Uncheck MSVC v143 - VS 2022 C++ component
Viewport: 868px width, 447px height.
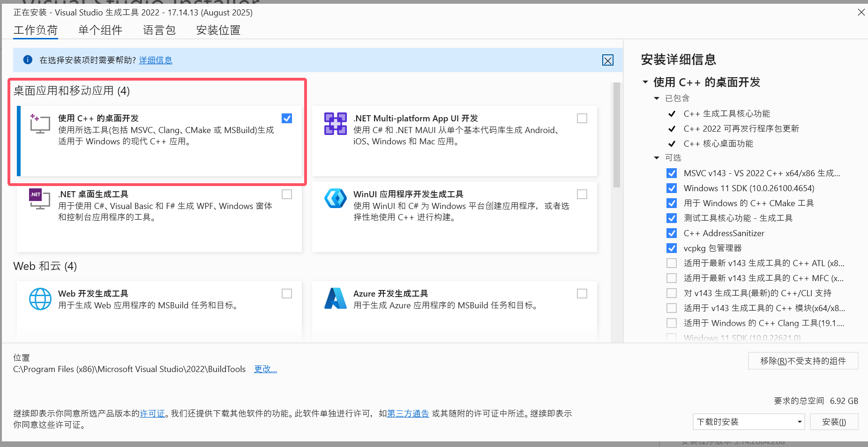(x=672, y=173)
